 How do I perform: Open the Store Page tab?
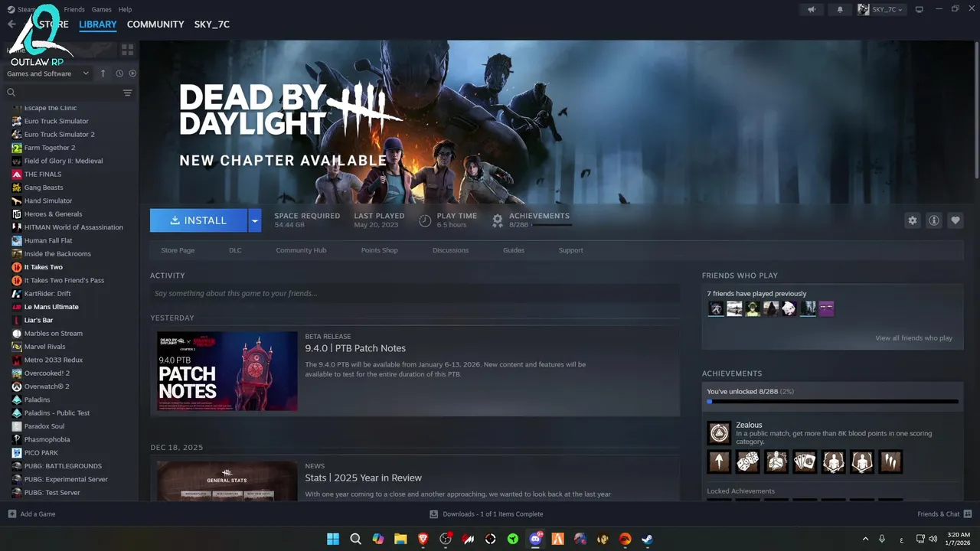[178, 250]
